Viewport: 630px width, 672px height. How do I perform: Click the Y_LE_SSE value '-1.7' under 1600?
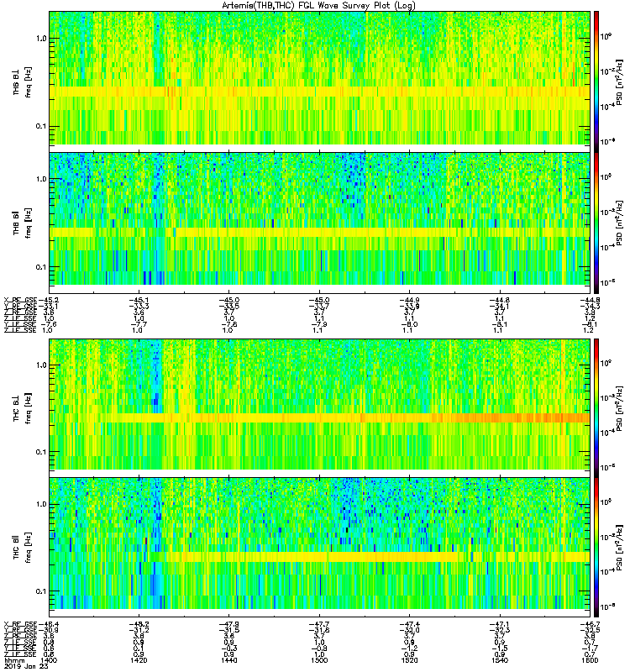pos(590,648)
